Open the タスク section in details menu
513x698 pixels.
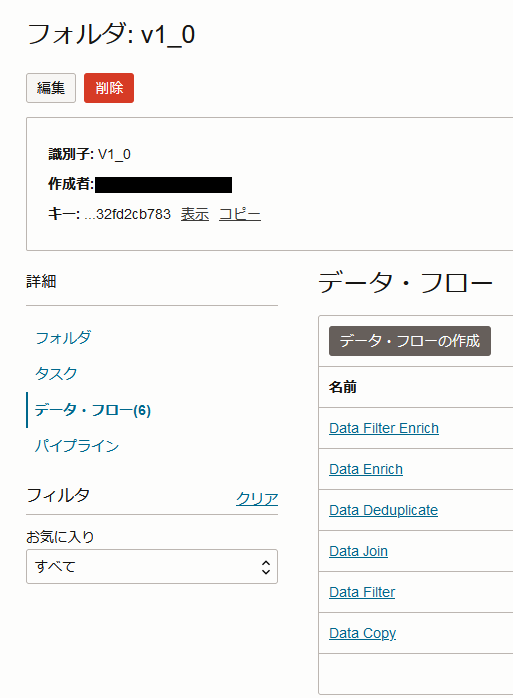click(56, 374)
